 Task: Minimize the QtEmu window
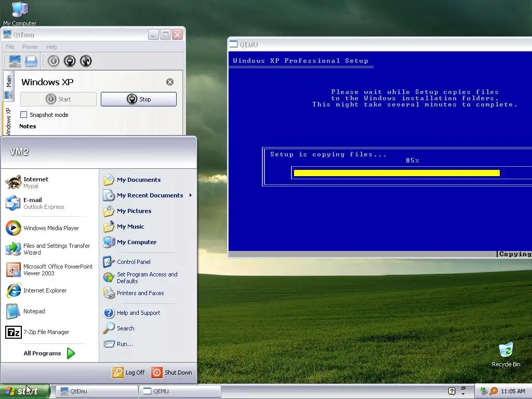coord(153,35)
